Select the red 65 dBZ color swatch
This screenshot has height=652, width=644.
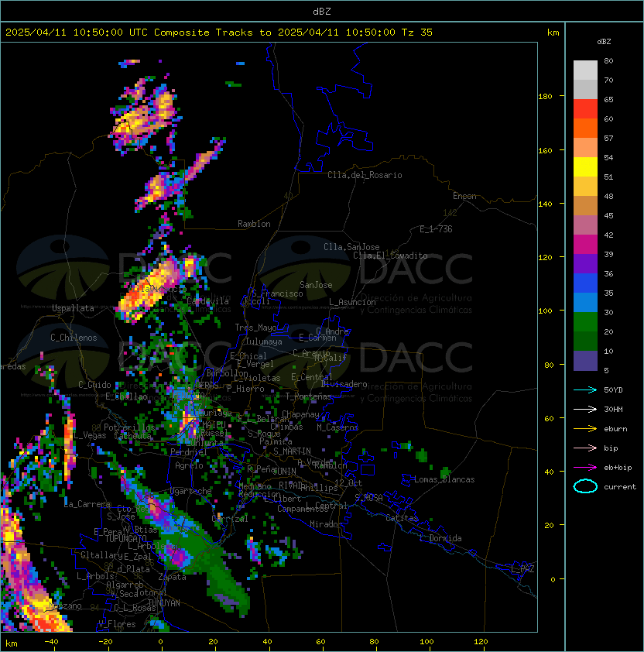(x=585, y=109)
